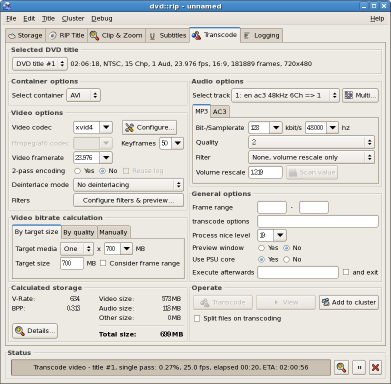
Task: Open the audio Select track dropdown
Action: [286, 95]
